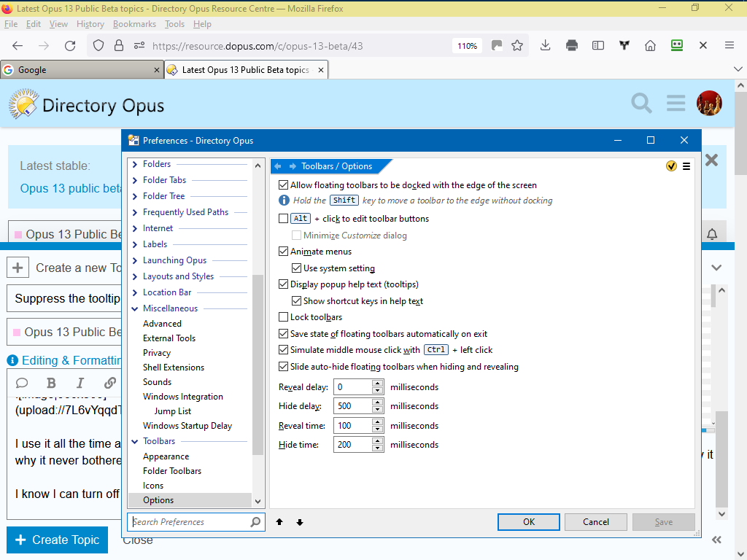Open Shell Extensions settings page
The height and width of the screenshot is (560, 747).
point(174,367)
